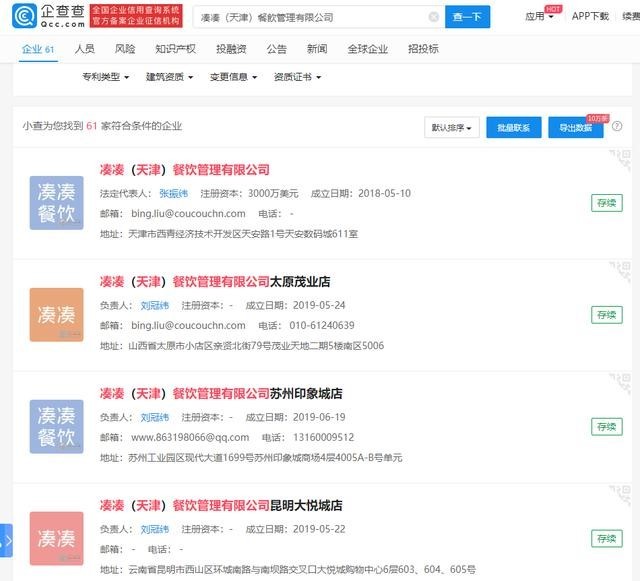Click the 凑凑餐饮 logo of first result
Image resolution: width=640 pixels, height=581 pixels.
click(x=56, y=203)
